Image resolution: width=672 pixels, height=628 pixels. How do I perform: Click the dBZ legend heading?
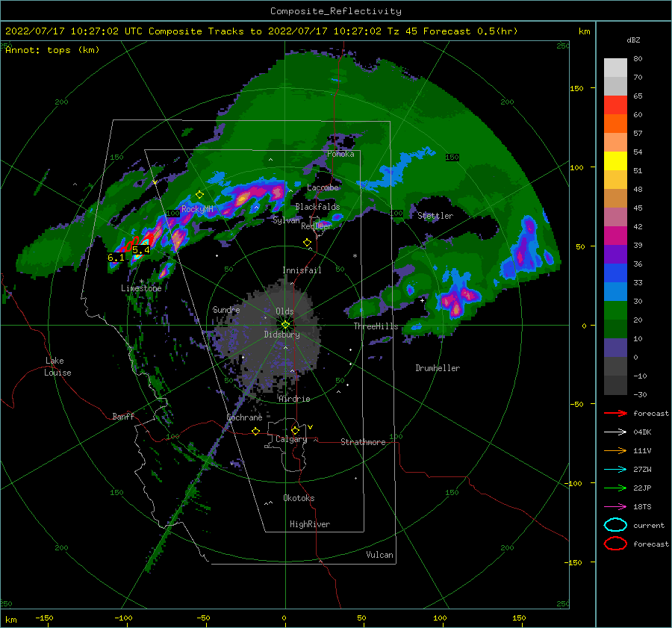pos(633,40)
